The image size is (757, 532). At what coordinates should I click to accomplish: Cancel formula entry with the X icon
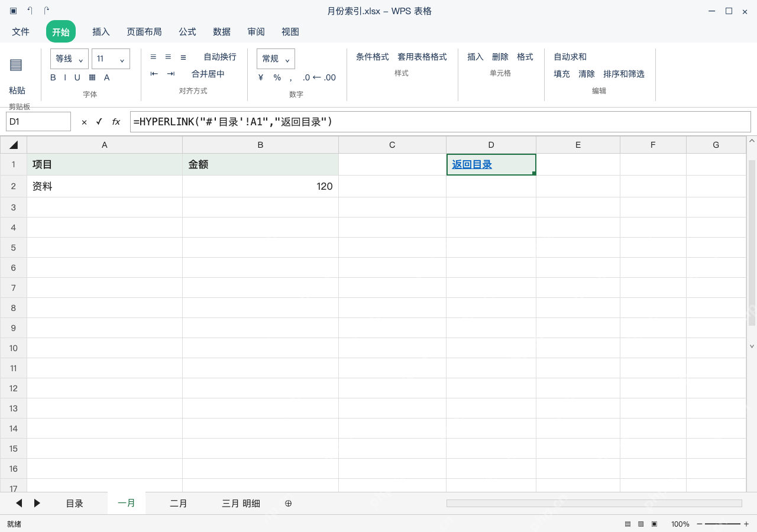84,122
